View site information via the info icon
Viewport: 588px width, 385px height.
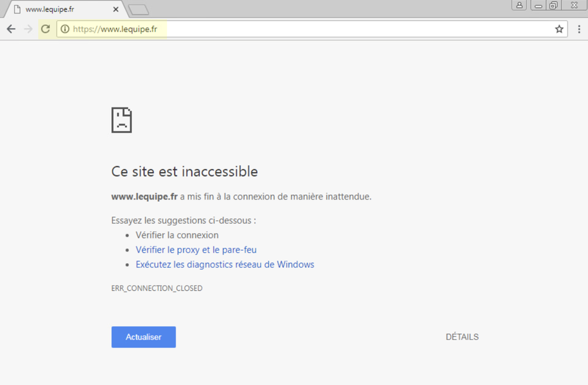(x=65, y=29)
